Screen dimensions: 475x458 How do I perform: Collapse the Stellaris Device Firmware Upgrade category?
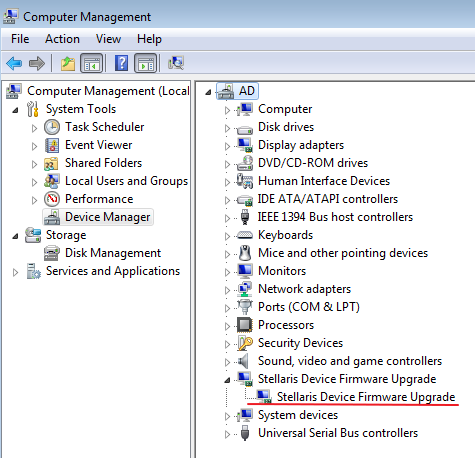(227, 380)
